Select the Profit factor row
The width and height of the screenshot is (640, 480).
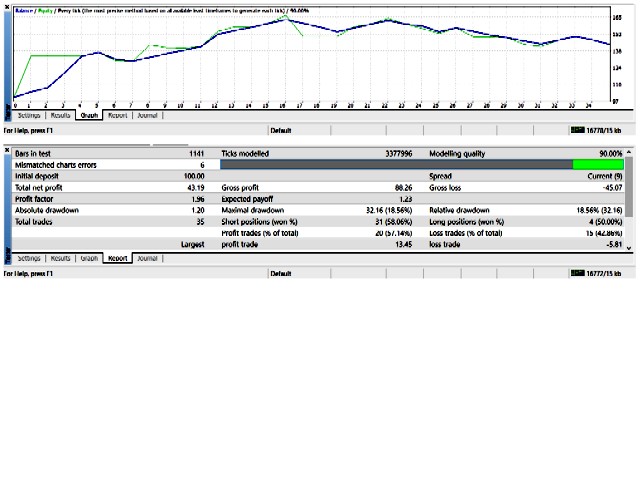110,199
